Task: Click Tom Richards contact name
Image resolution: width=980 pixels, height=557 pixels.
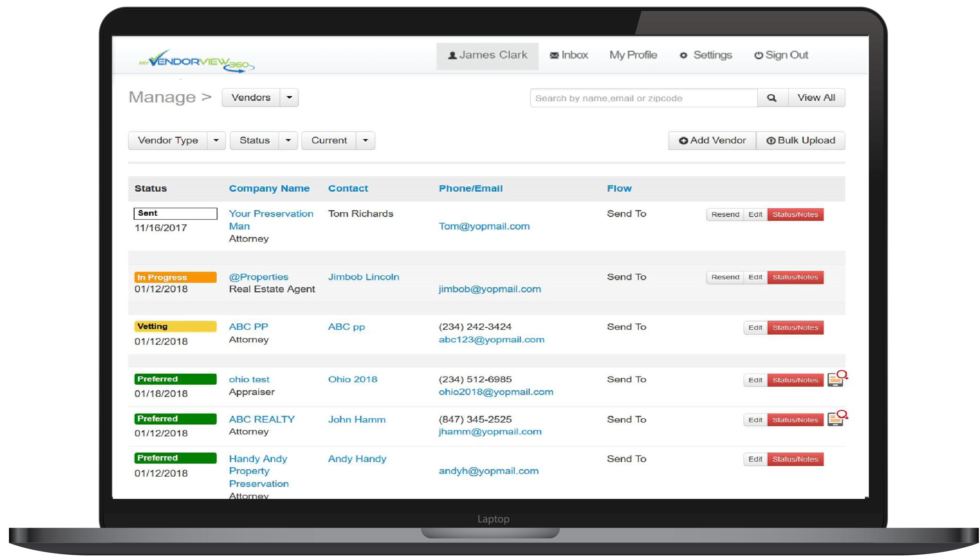Action: click(x=361, y=214)
